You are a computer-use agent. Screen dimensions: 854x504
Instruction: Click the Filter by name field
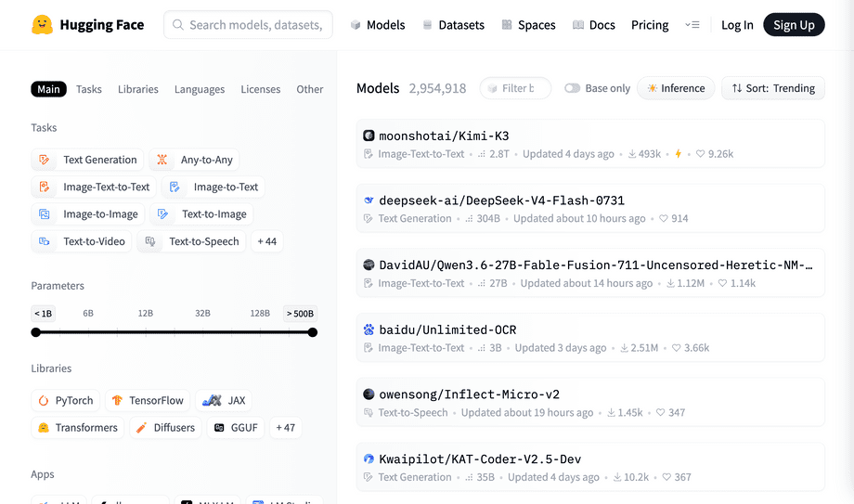click(515, 88)
